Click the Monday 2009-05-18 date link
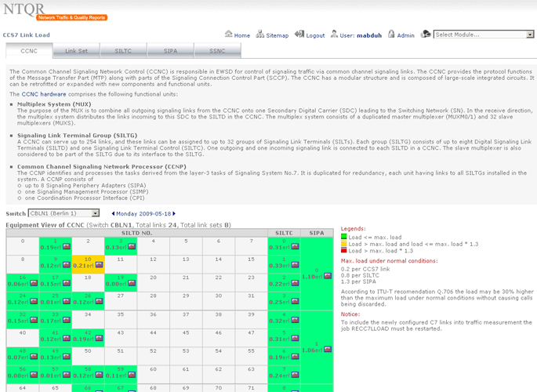 tap(143, 213)
